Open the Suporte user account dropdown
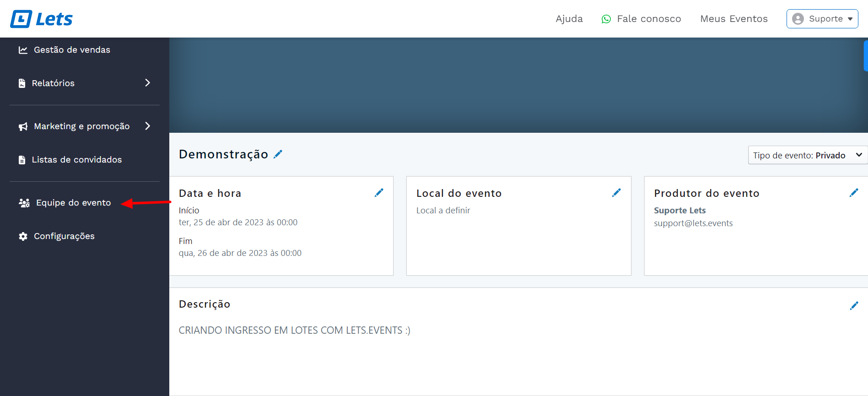868x396 pixels. pos(822,19)
